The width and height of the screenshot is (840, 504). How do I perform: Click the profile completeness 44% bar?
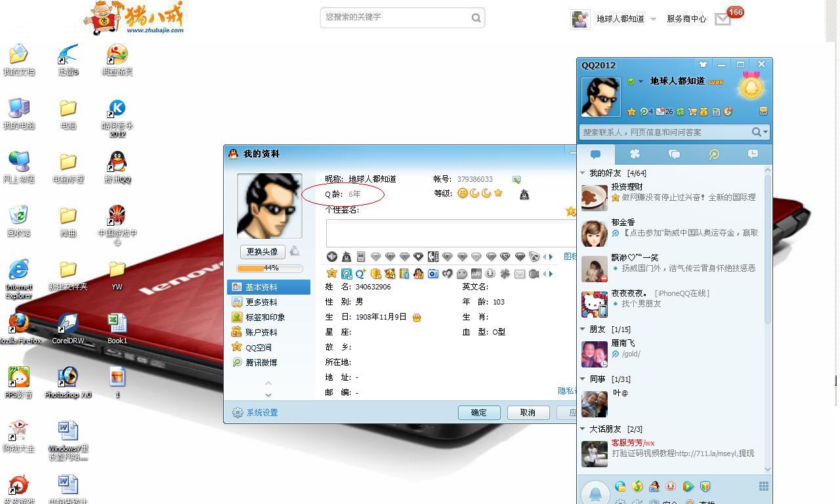tap(270, 268)
